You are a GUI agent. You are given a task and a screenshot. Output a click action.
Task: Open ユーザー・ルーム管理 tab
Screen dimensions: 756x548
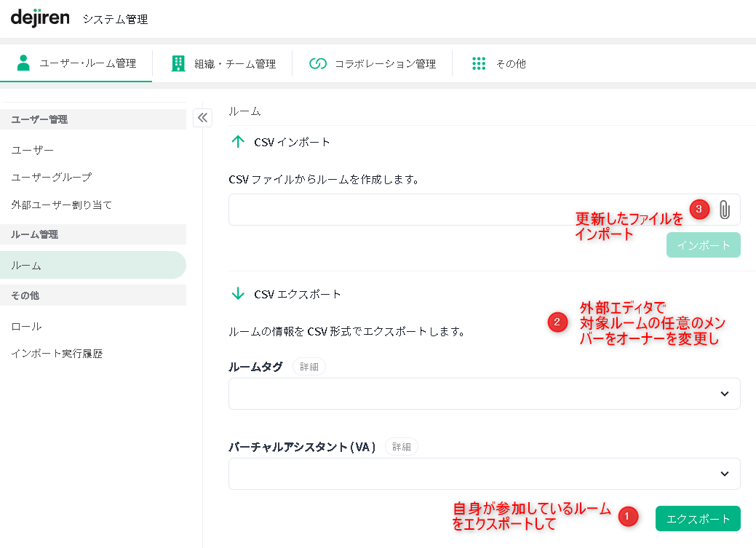(x=76, y=64)
